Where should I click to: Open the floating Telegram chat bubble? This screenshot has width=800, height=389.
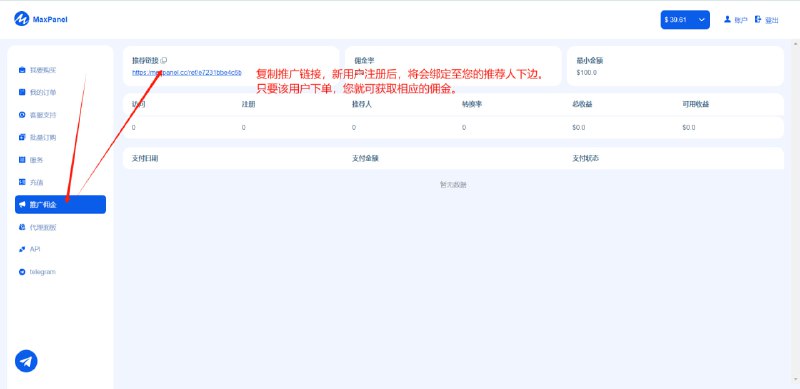[x=26, y=361]
